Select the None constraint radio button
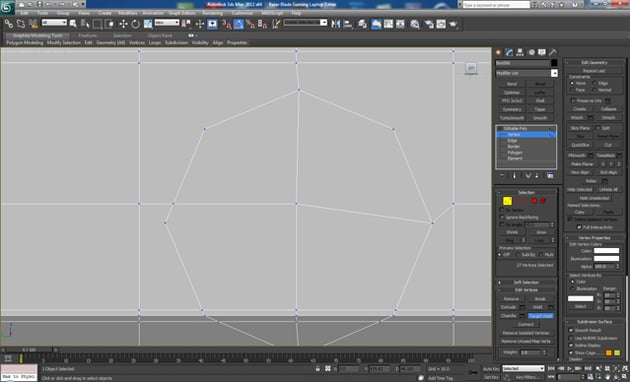 click(x=572, y=83)
